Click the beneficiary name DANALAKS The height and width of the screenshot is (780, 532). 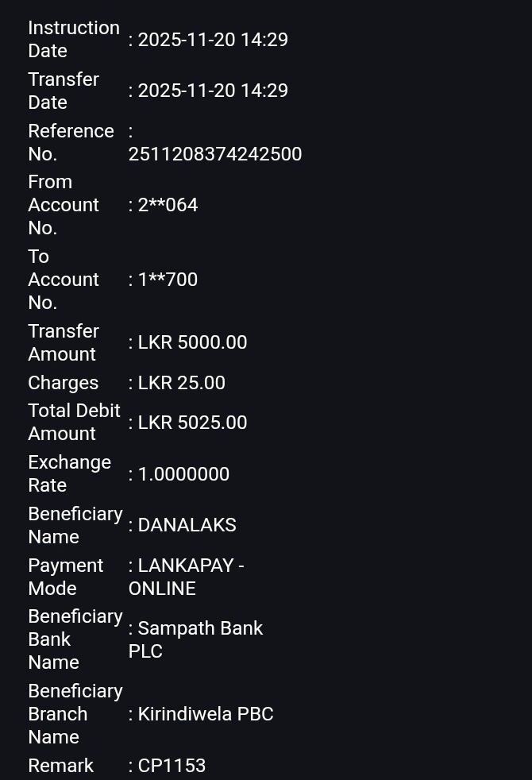click(x=187, y=525)
